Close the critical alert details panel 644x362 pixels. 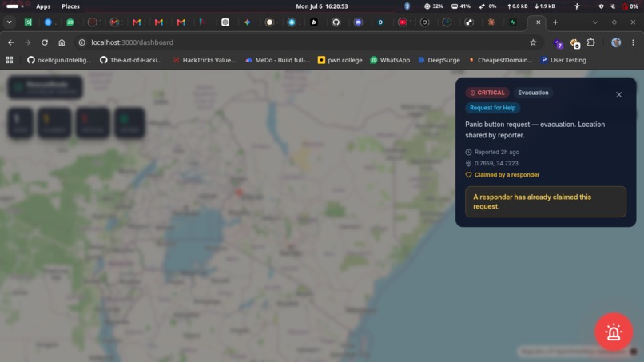tap(618, 95)
